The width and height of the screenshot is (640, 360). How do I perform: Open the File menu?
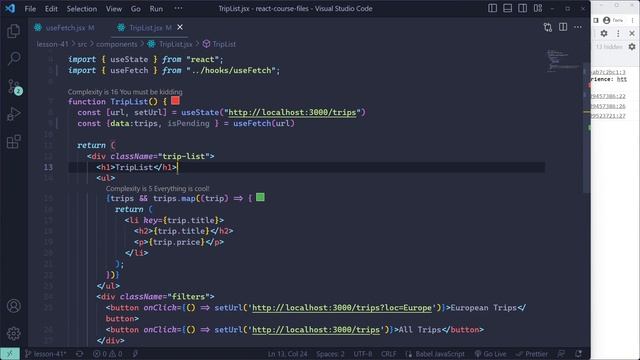[x=30, y=9]
